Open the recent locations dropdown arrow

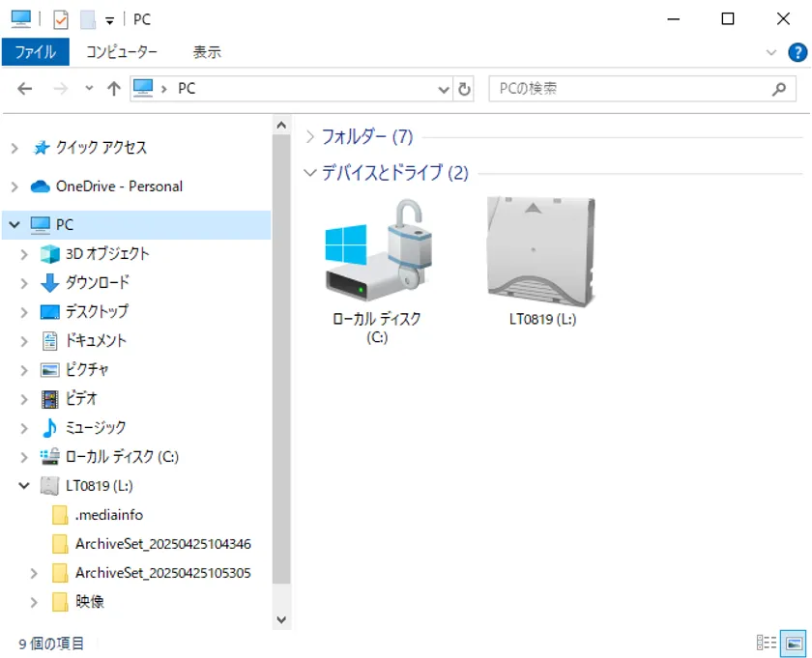coord(89,89)
